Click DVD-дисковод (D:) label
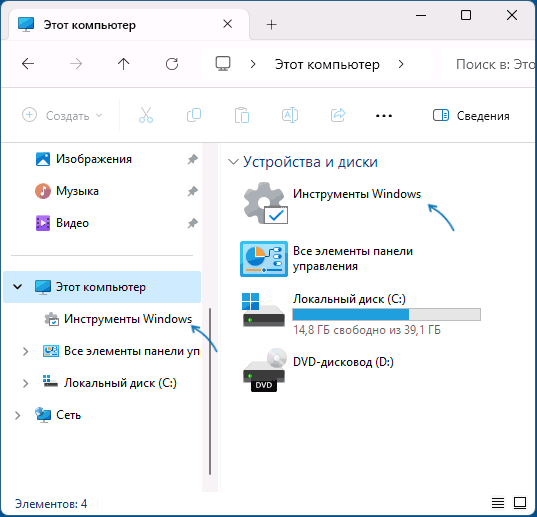 click(343, 362)
